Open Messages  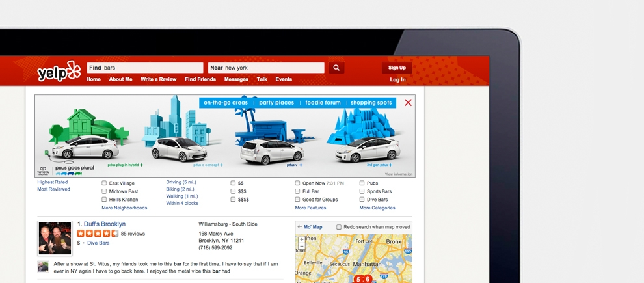[x=236, y=79]
